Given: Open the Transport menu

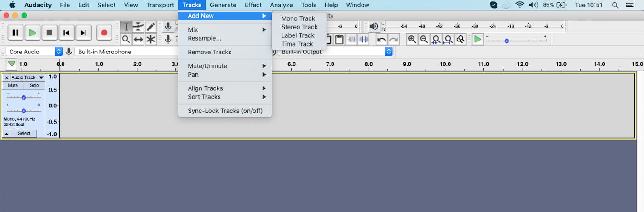Looking at the screenshot, I should [x=160, y=5].
